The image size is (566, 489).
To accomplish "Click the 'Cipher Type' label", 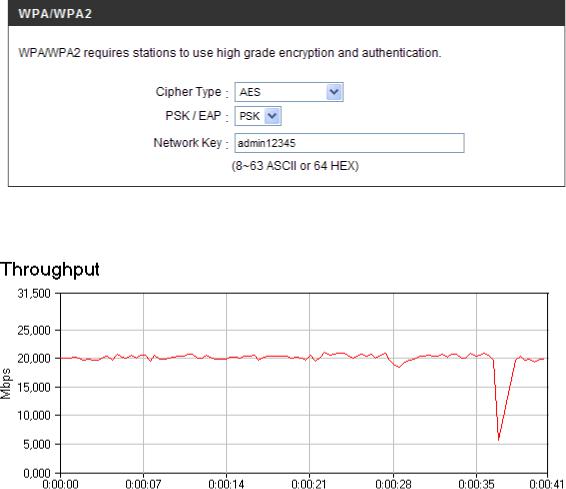I will 188,92.
